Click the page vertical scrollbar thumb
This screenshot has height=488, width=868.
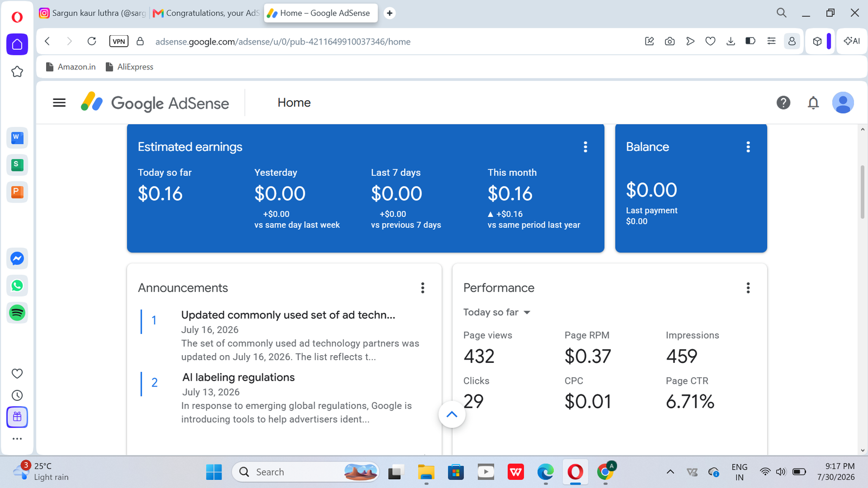coord(863,192)
